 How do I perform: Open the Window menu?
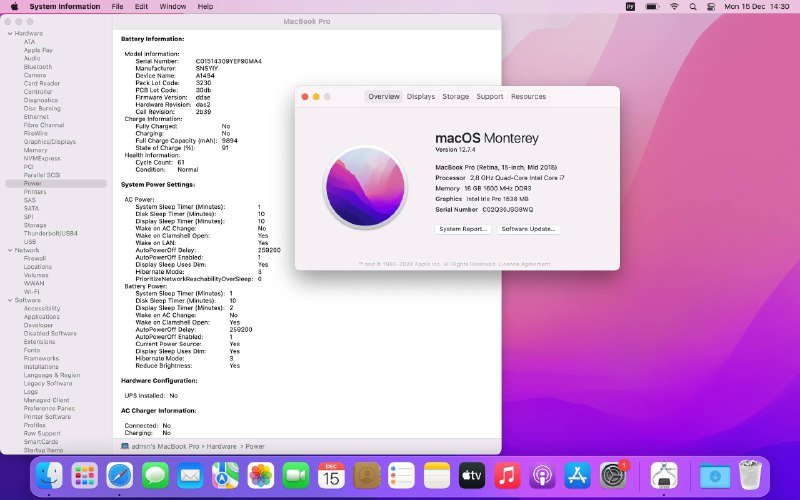tap(172, 7)
